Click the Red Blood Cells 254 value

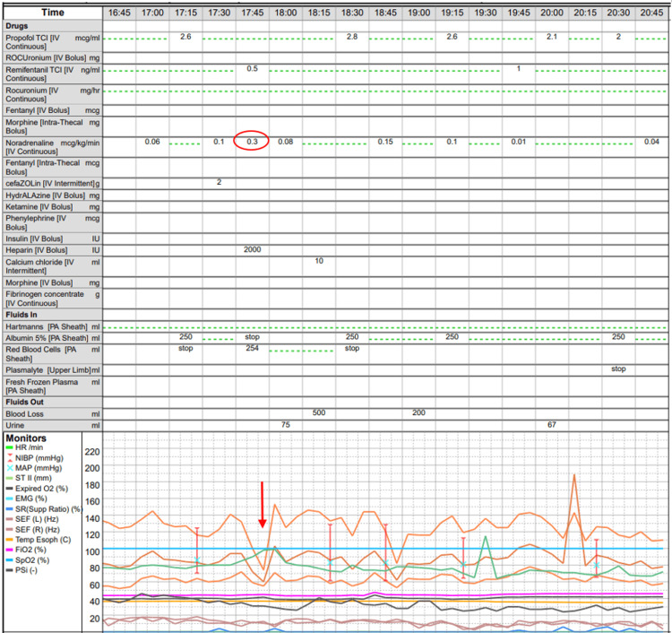pos(253,348)
